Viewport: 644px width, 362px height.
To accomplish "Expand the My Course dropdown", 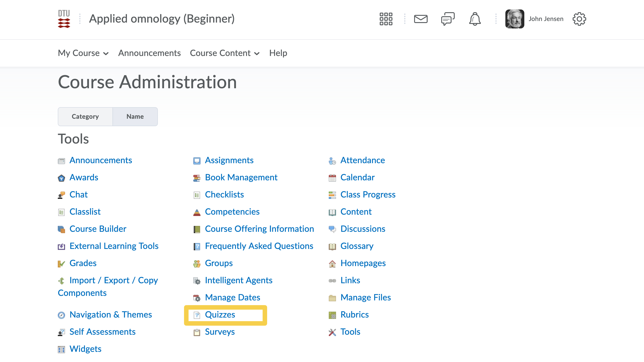I will point(83,53).
